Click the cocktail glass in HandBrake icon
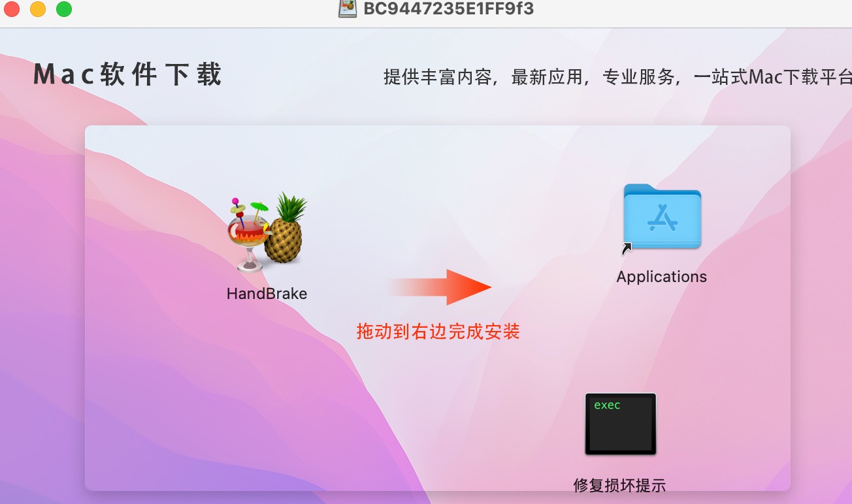This screenshot has width=852, height=504. click(x=247, y=235)
